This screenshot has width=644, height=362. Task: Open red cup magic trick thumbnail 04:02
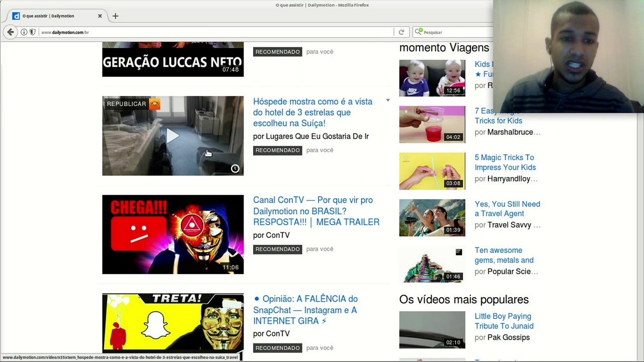(x=432, y=124)
